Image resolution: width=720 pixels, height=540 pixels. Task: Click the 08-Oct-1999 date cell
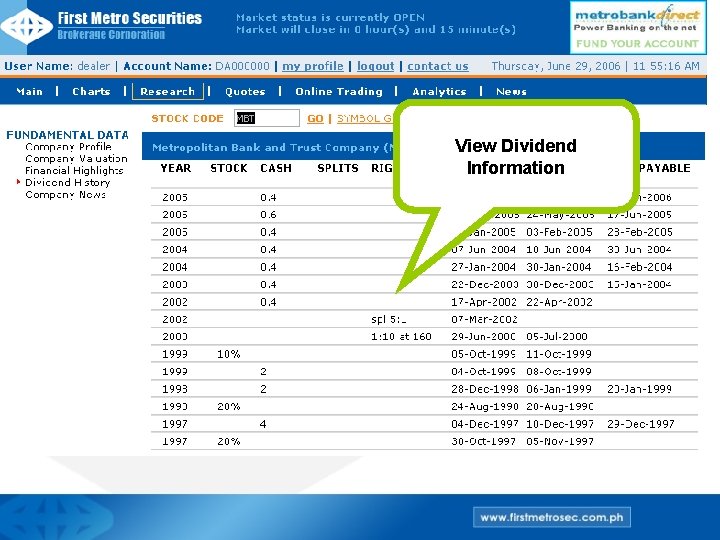(559, 371)
